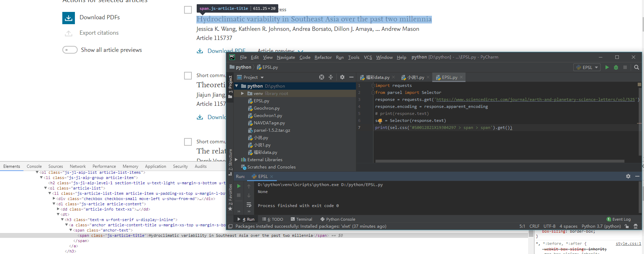Click the tool-window toggle in PyCharm's bottom-left corner
Image resolution: width=644 pixels, height=254 pixels.
click(230, 226)
